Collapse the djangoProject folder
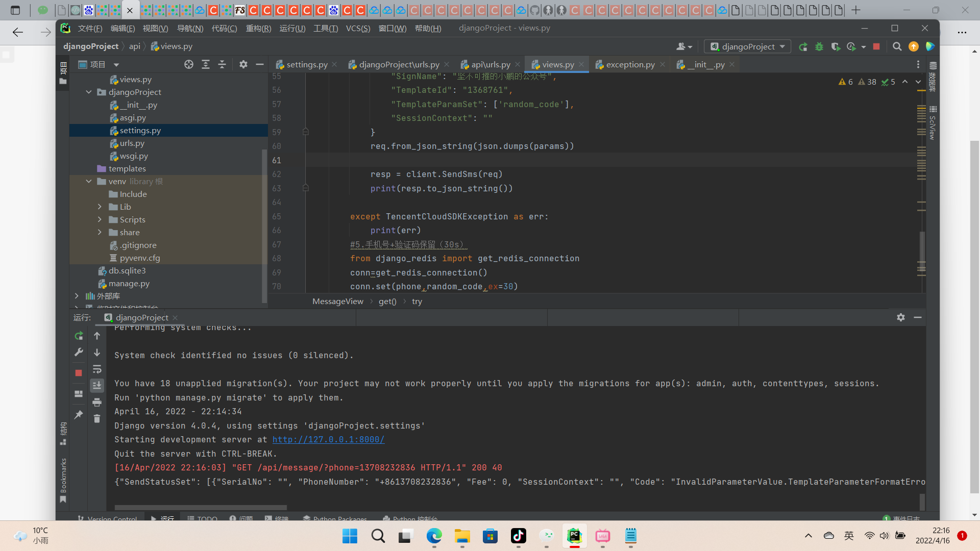Screen dimensions: 980x551 [x=89, y=92]
